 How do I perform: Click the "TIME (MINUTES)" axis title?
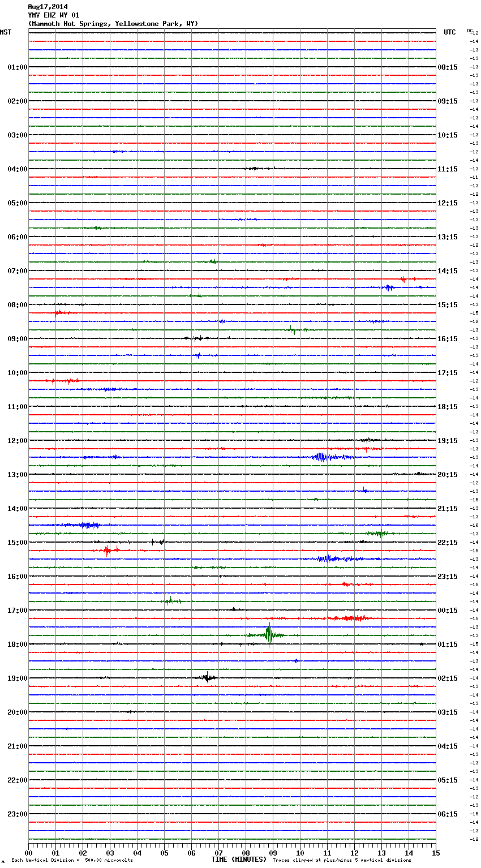[x=238, y=860]
